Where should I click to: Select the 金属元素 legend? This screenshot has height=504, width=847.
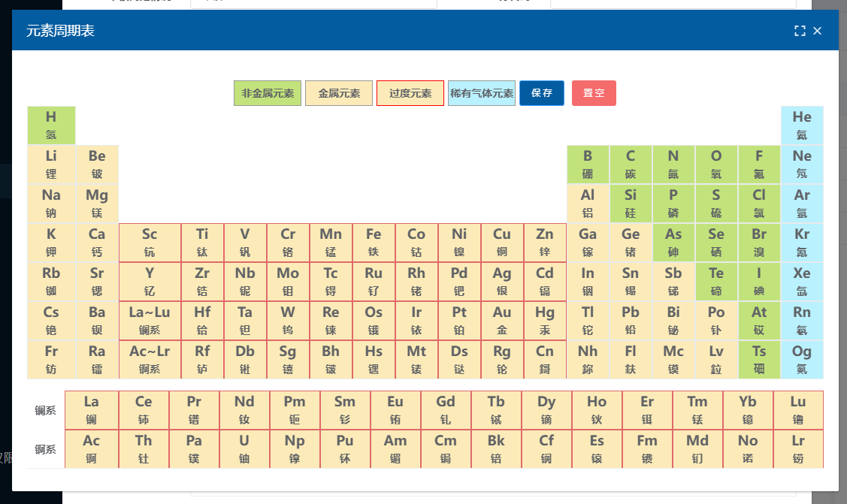[x=339, y=93]
